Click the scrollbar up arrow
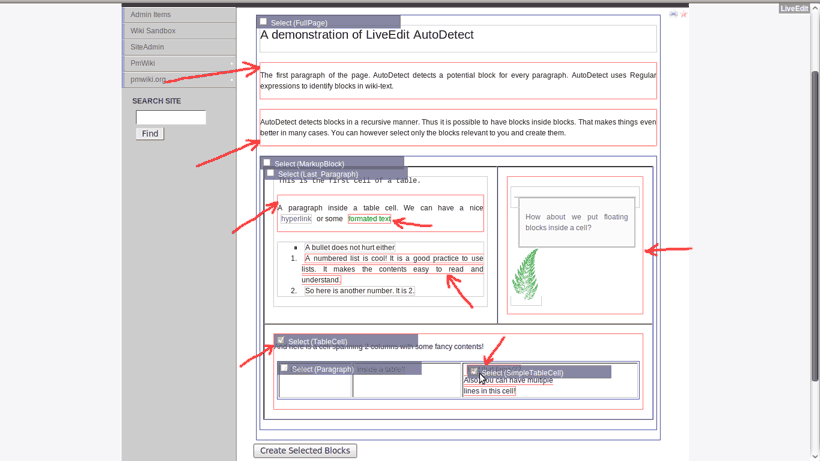The image size is (820, 461). click(815, 7)
